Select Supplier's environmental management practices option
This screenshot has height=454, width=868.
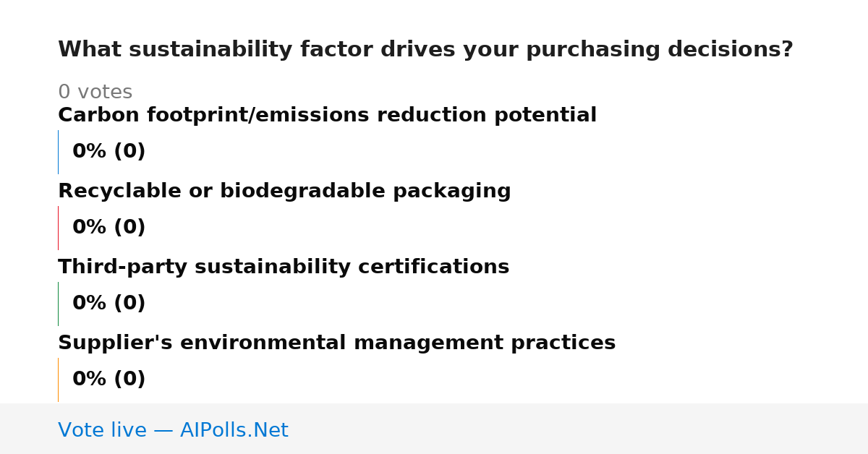(336, 343)
